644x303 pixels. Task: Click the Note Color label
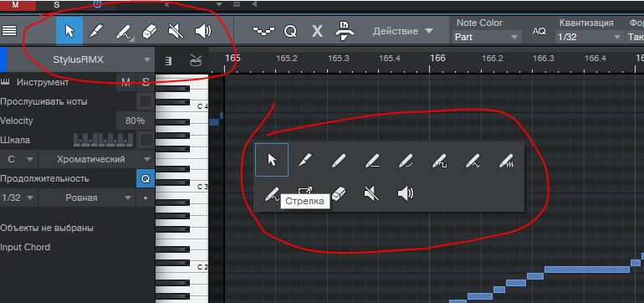coord(480,23)
